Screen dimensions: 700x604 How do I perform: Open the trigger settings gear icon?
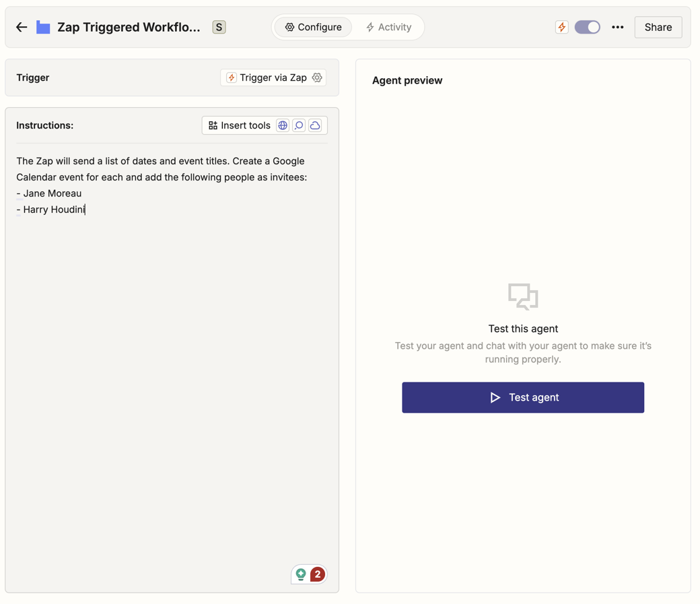point(317,78)
